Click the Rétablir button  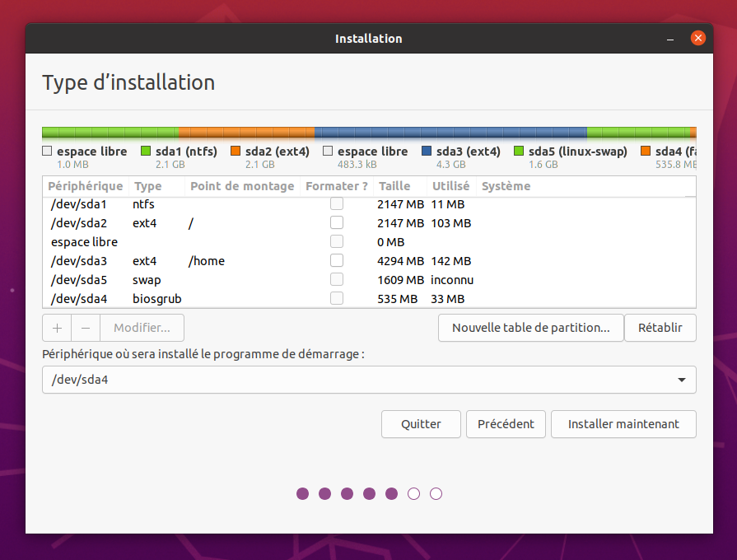660,328
